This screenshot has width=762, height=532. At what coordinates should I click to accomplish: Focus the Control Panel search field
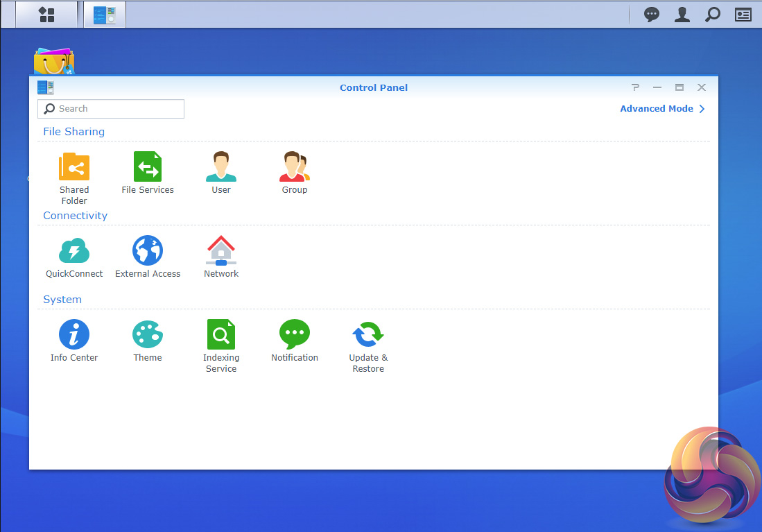[111, 109]
